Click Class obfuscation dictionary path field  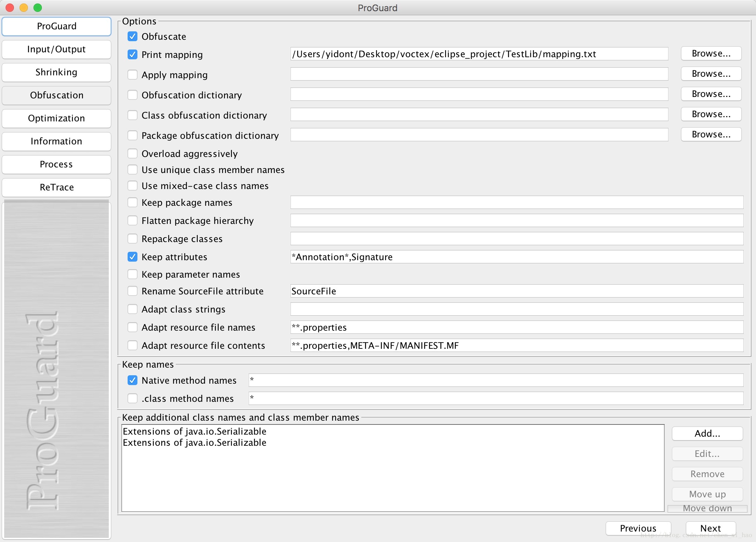tap(479, 115)
